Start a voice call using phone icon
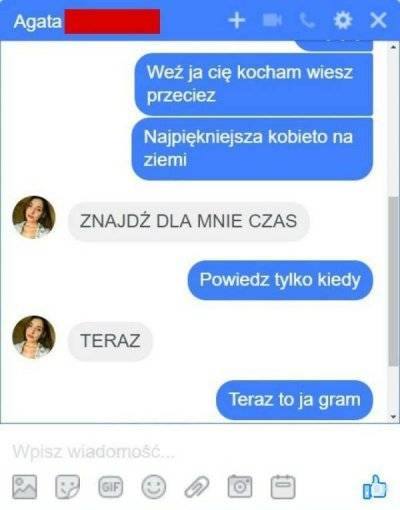 click(x=307, y=21)
